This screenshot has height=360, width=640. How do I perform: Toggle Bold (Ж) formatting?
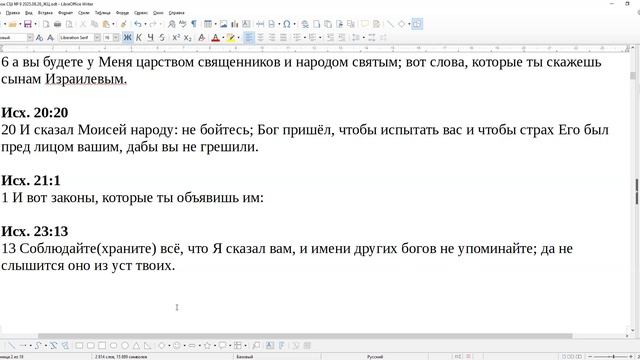pos(127,38)
